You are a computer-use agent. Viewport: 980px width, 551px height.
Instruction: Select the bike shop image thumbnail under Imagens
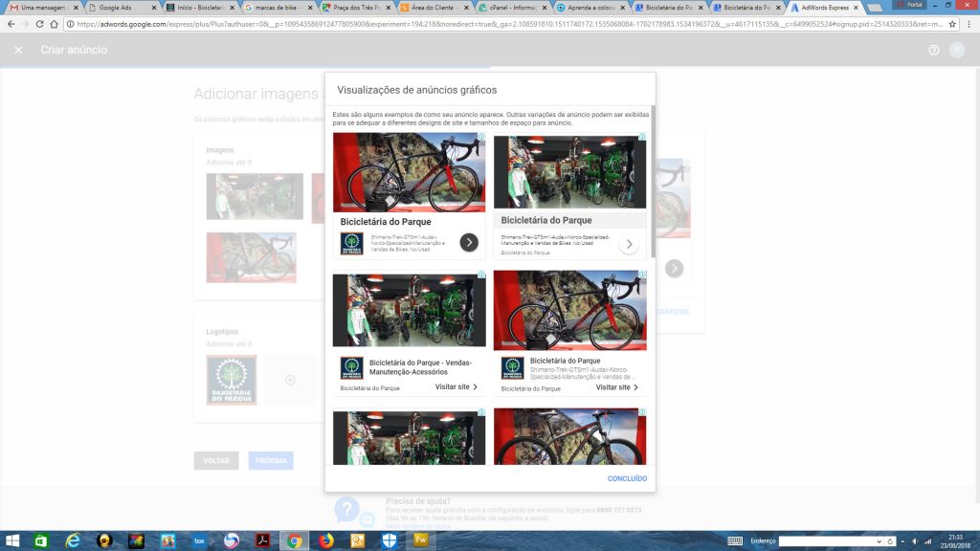(x=255, y=196)
